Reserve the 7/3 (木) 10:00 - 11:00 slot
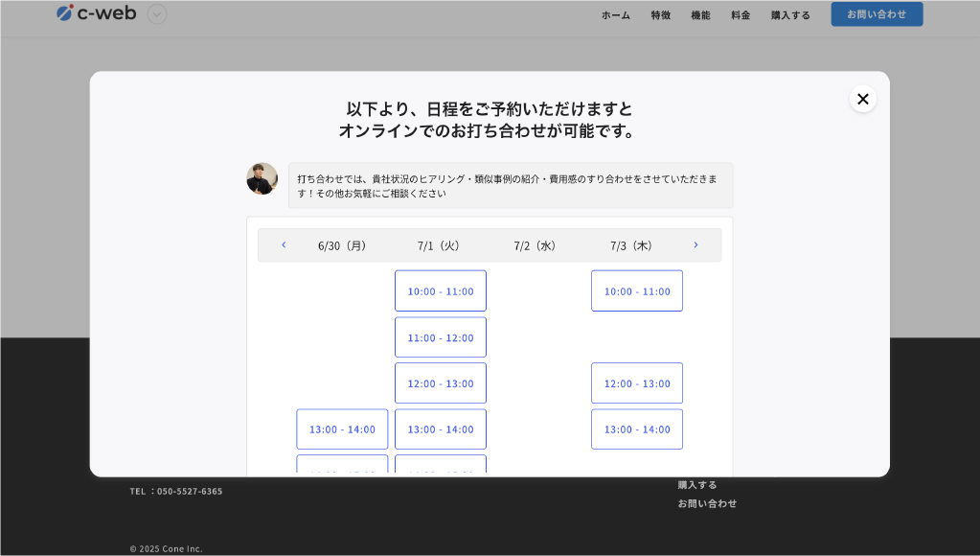Viewport: 980px width, 556px height. (x=637, y=291)
